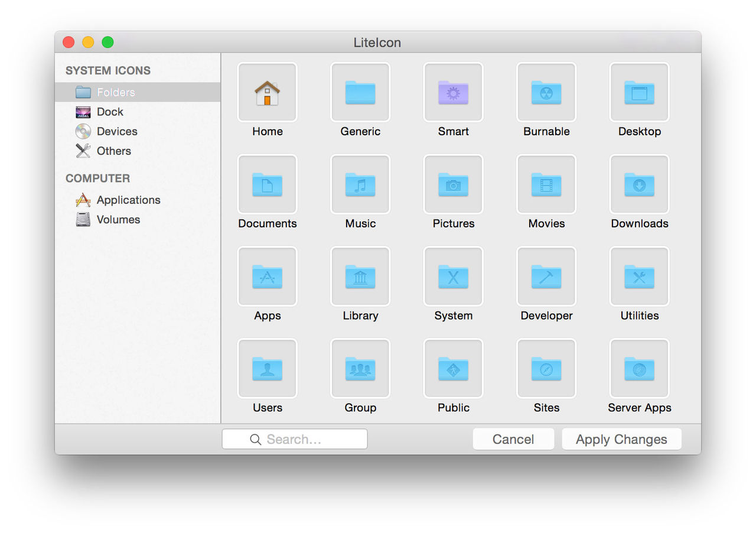Pick the Server Apps folder icon well
This screenshot has width=756, height=533.
point(640,369)
